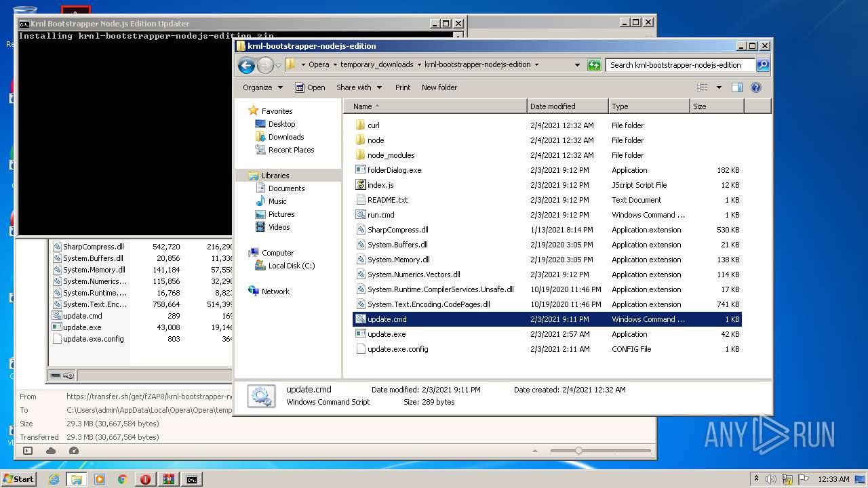The image size is (868, 488).
Task: Select the node folder
Action: [x=547, y=140]
